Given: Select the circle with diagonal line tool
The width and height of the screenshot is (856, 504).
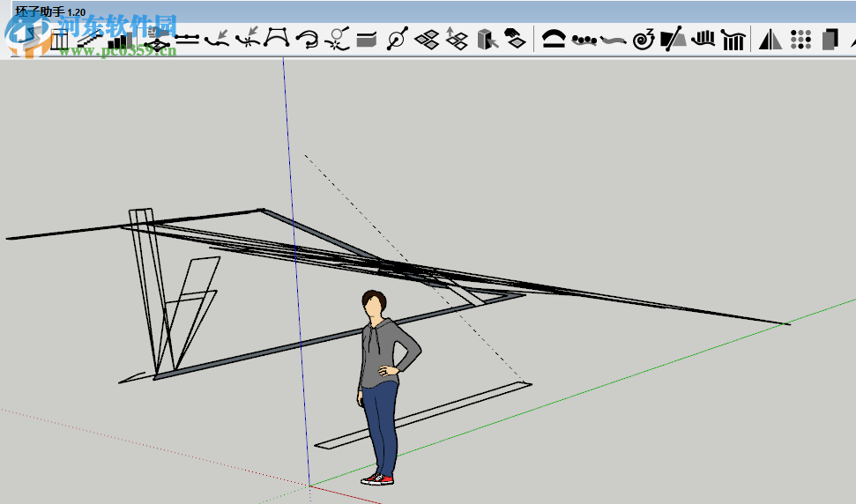Looking at the screenshot, I should point(398,39).
